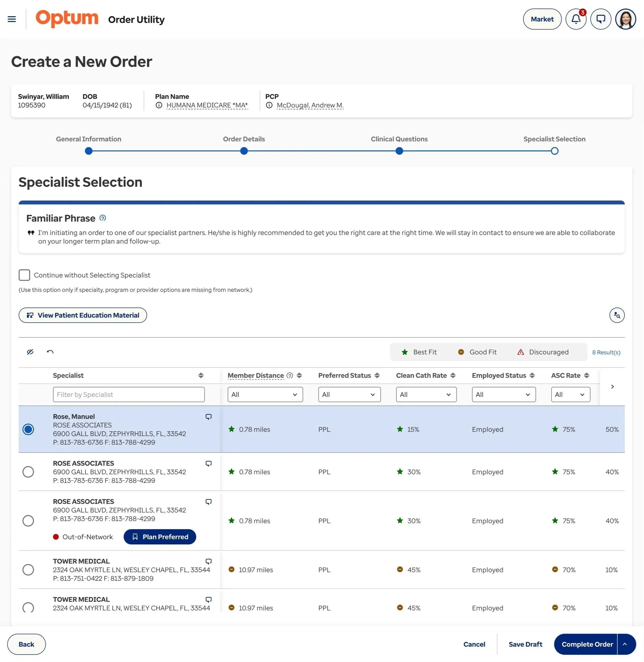644x662 pixels.
Task: Click the user profile avatar
Action: 625,19
